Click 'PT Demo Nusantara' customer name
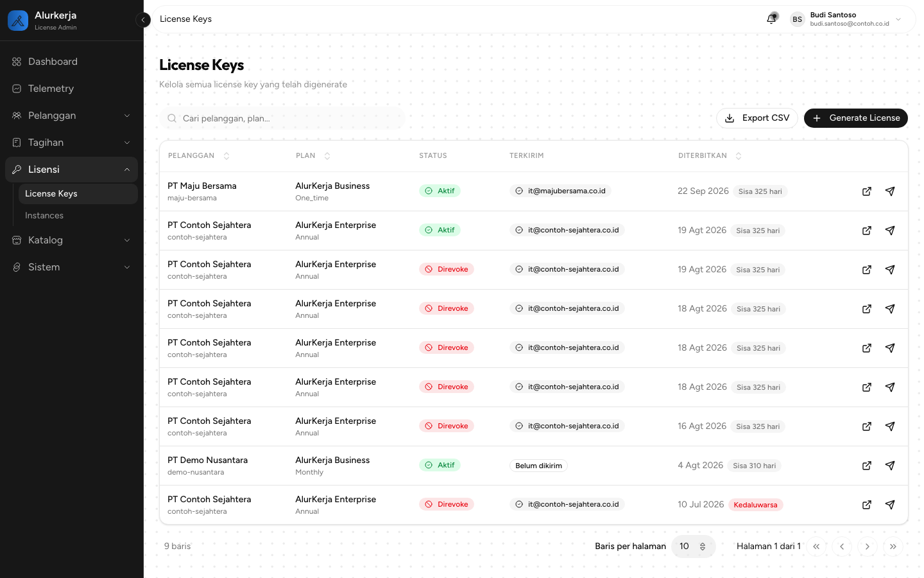The width and height of the screenshot is (924, 578). (x=207, y=460)
